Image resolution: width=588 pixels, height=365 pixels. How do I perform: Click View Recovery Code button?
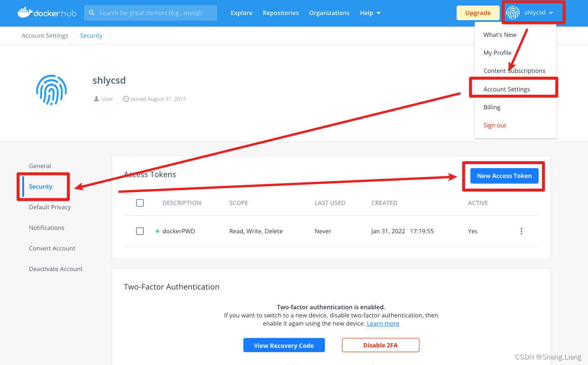(x=284, y=345)
